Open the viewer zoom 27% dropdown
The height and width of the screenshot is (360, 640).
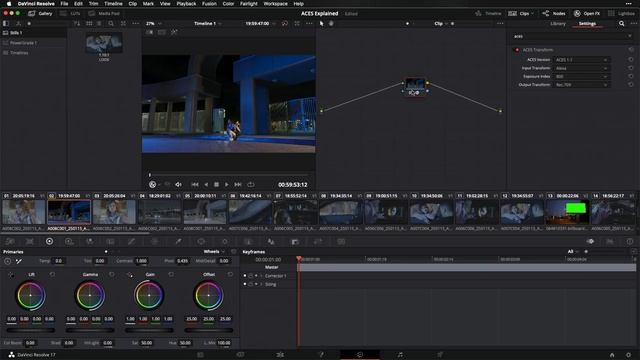click(x=153, y=24)
